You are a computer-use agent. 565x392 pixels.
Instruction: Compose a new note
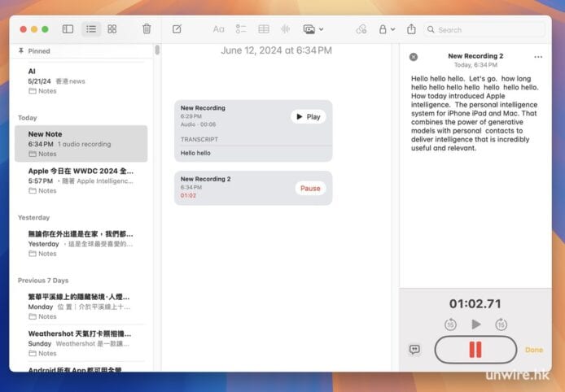(x=177, y=29)
